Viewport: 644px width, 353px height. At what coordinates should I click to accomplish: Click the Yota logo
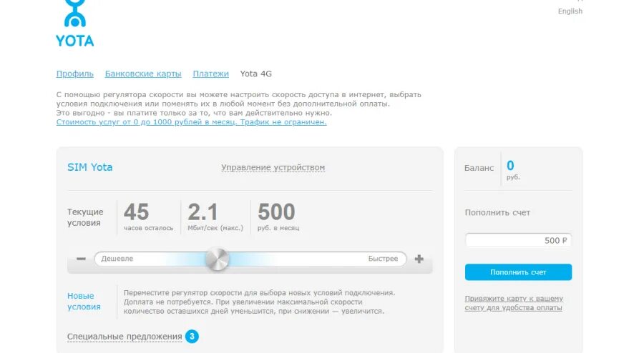tap(74, 24)
